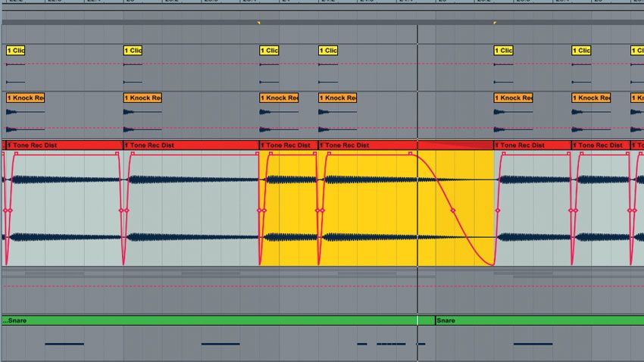Screen dimensions: 644x362
Task: Click the loop brace start marker
Action: click(x=259, y=23)
